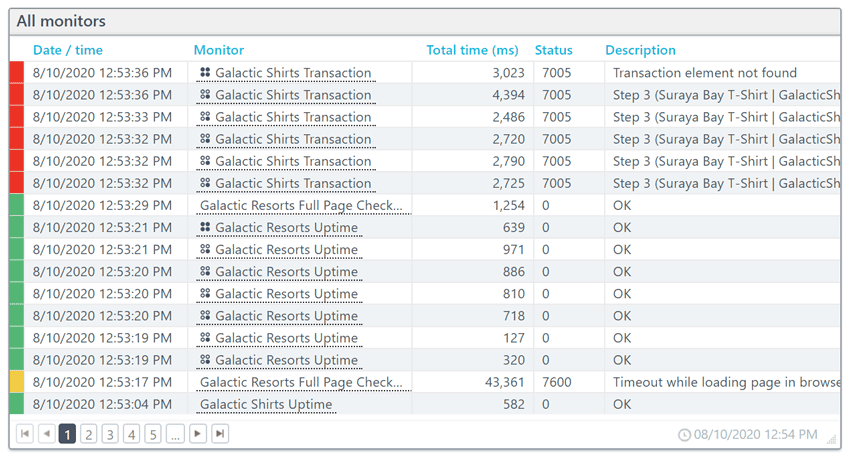
Task: Click the total time value 4,394
Action: 508,95
